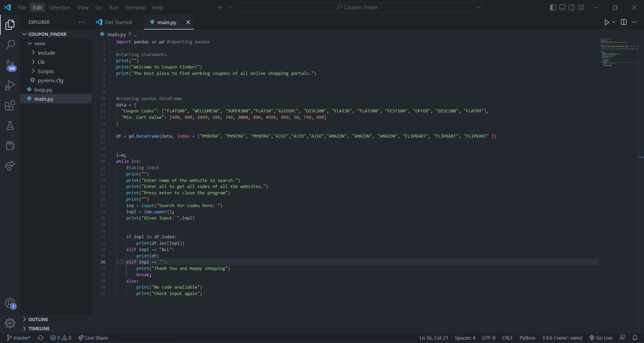Viewport: 644px width, 343px height.
Task: Select language mode Python in status bar
Action: [x=527, y=338]
